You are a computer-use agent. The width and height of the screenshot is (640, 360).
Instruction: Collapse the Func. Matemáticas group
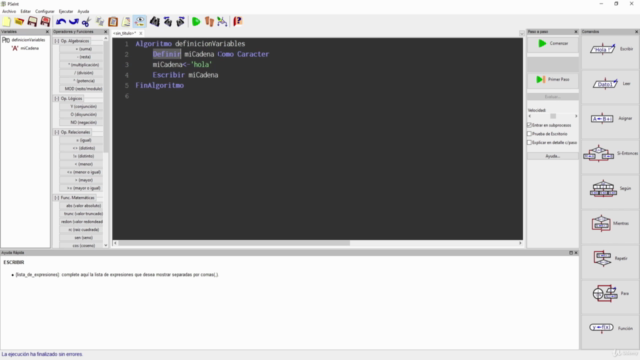coord(57,198)
